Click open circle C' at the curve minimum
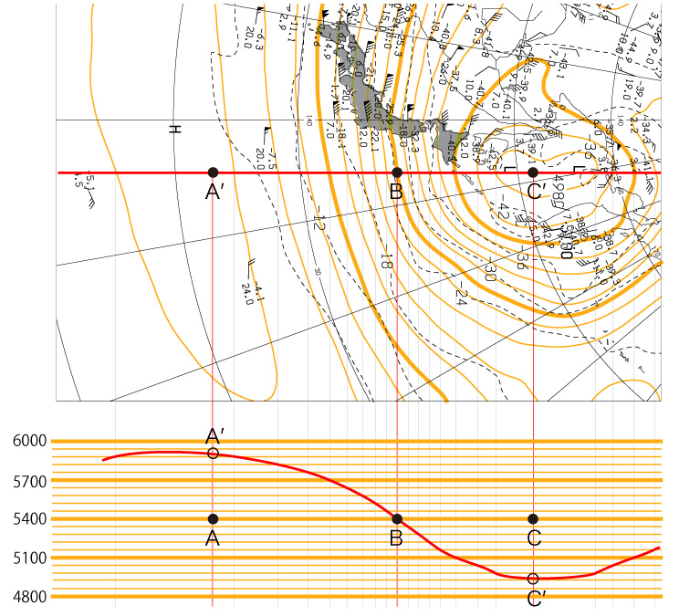This screenshot has height=616, width=679. coord(533,579)
